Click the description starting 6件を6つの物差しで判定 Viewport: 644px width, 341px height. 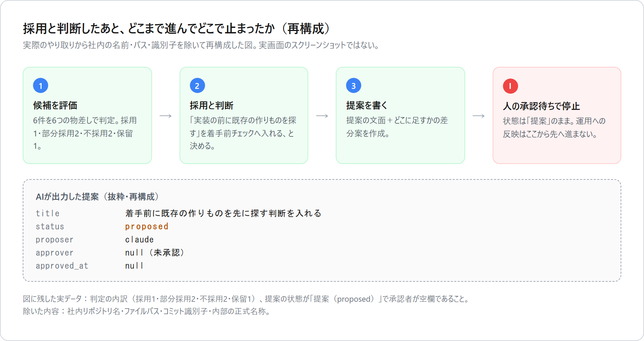(x=85, y=133)
